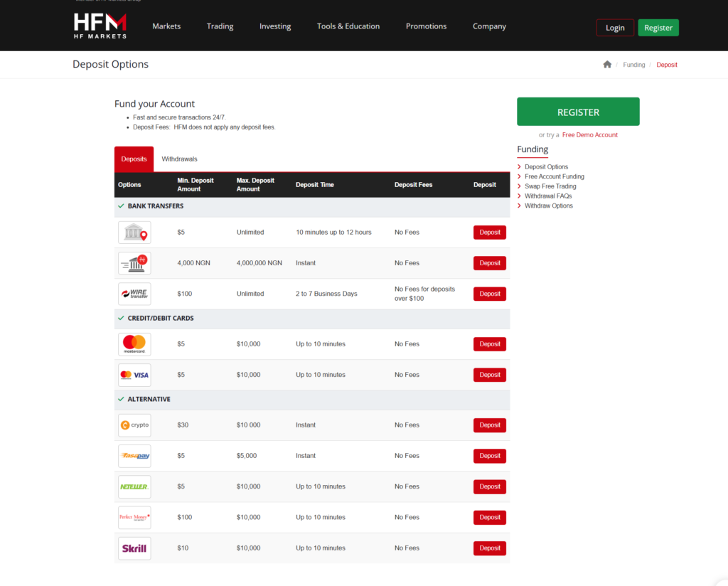The image size is (728, 586).
Task: Click Deposit for the Wire Transfer row
Action: pos(490,294)
